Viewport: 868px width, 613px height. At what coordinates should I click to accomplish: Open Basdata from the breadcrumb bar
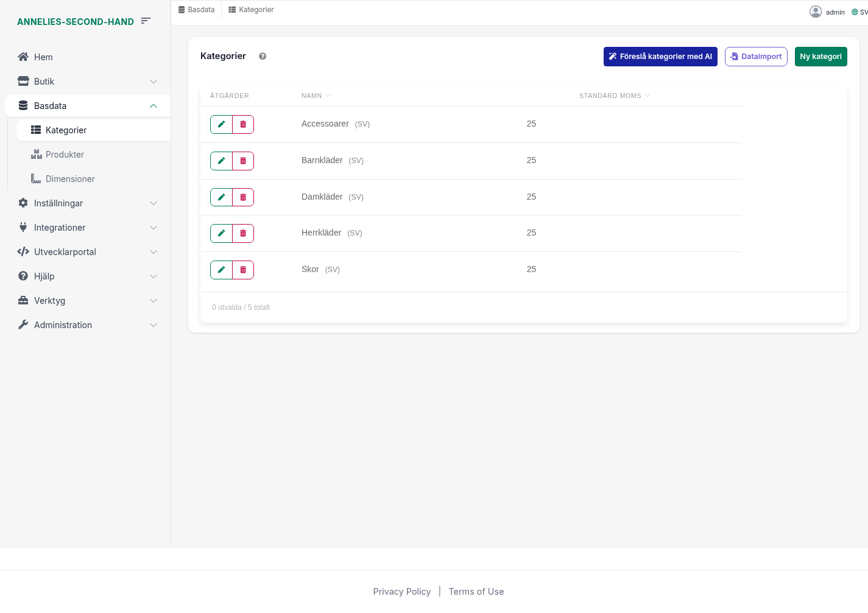click(196, 9)
